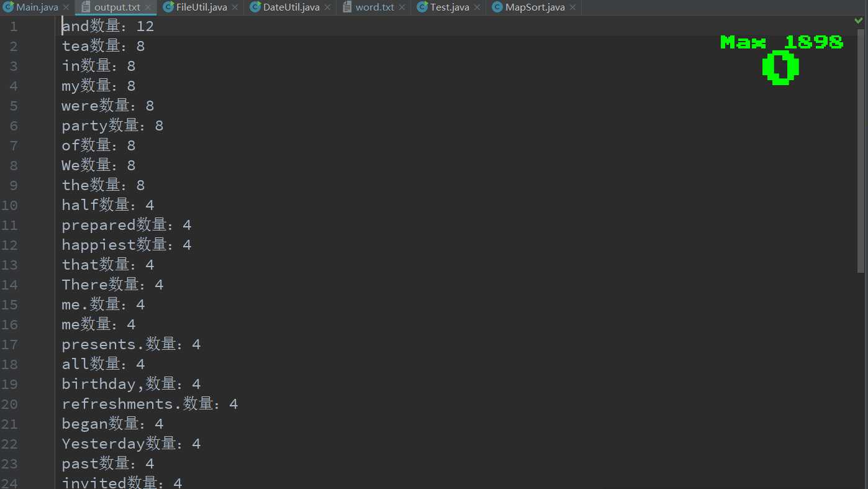Image resolution: width=868 pixels, height=489 pixels.
Task: Click the line 'birthday,数量: 4'
Action: 131,384
